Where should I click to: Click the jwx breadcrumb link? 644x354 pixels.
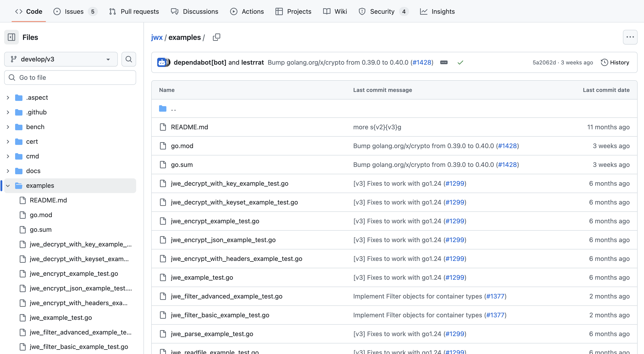pos(157,37)
